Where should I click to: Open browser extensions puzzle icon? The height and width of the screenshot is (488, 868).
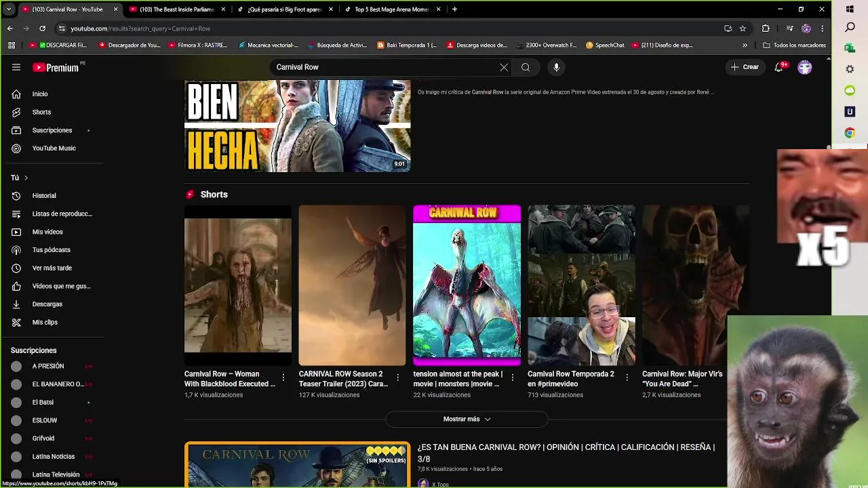point(766,28)
